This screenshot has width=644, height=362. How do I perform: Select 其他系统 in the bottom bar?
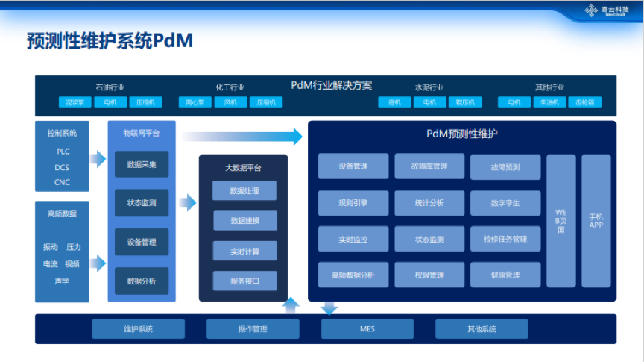coord(482,329)
